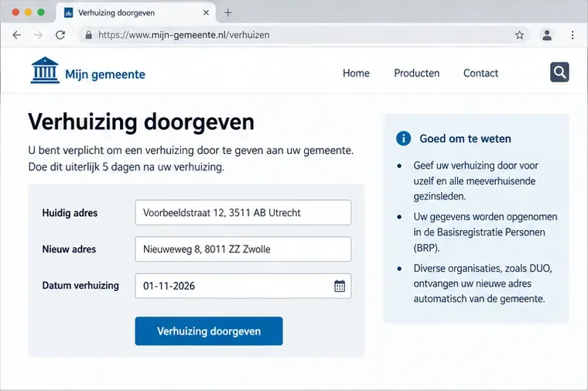Click the Nieuw adres input field
The height and width of the screenshot is (391, 588).
coord(243,249)
